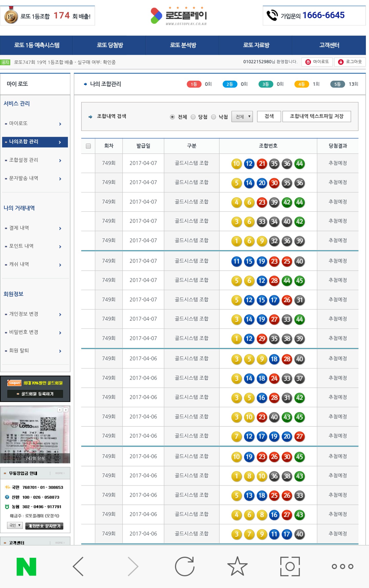Open 로또 분석방 navigation menu
Image resolution: width=369 pixels, height=588 pixels.
(x=183, y=45)
